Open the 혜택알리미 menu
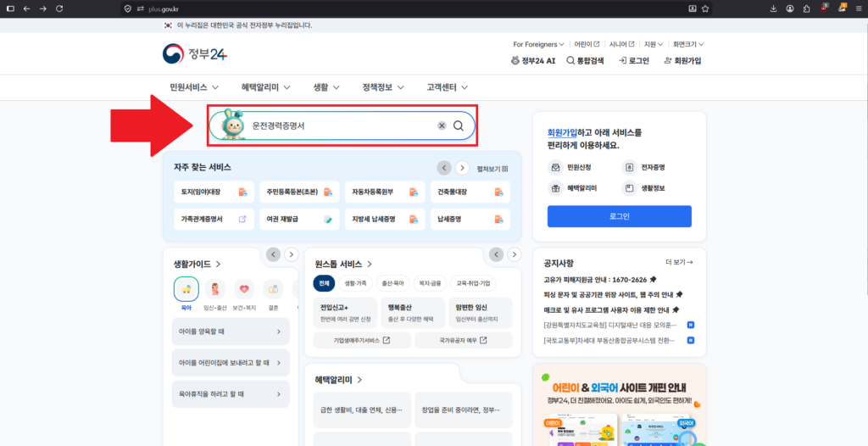Viewport: 868px width, 446px height. point(266,87)
